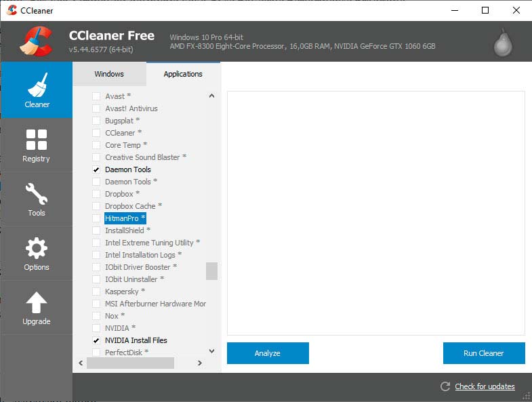Tick the CCleaner * checkbox
Image resolution: width=532 pixels, height=402 pixels.
96,133
